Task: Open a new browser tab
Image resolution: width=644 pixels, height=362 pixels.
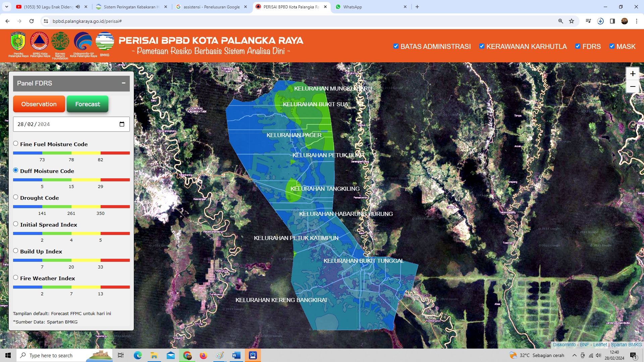Action: 417,7
